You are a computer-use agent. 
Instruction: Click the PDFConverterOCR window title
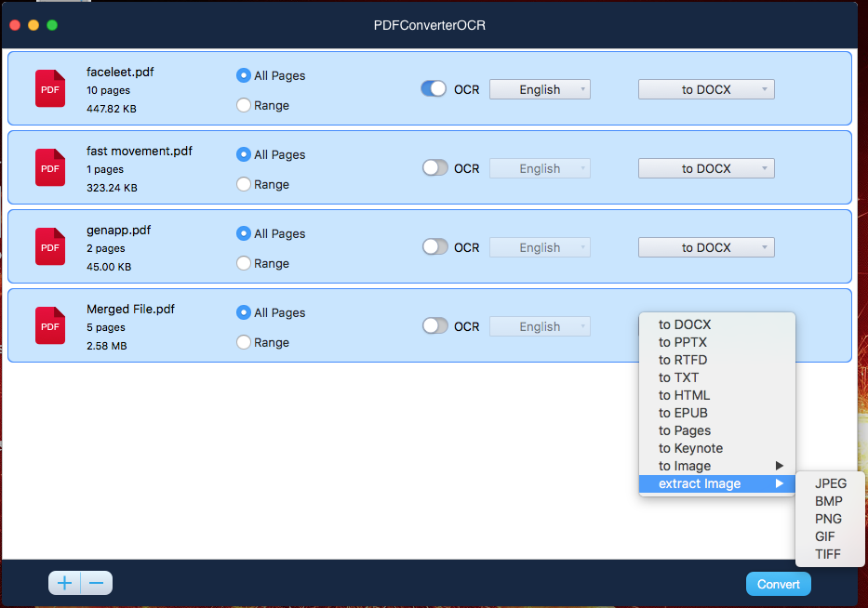pos(430,25)
